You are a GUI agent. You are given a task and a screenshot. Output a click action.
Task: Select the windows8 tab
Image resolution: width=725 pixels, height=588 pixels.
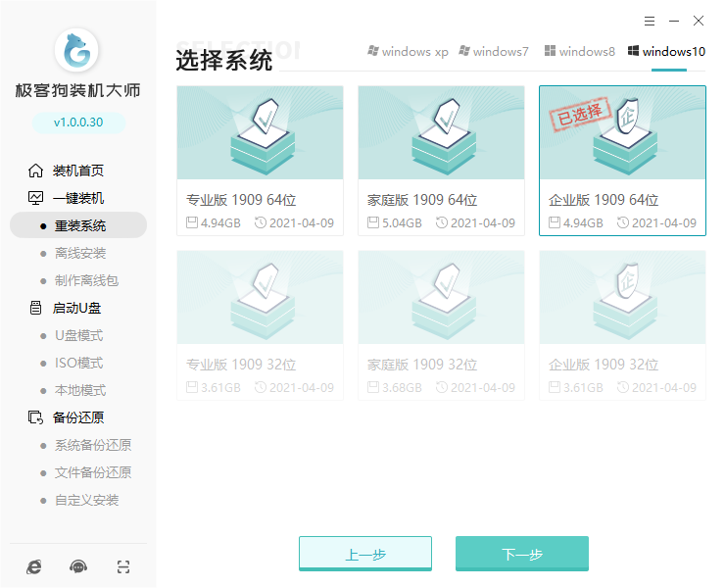579,52
